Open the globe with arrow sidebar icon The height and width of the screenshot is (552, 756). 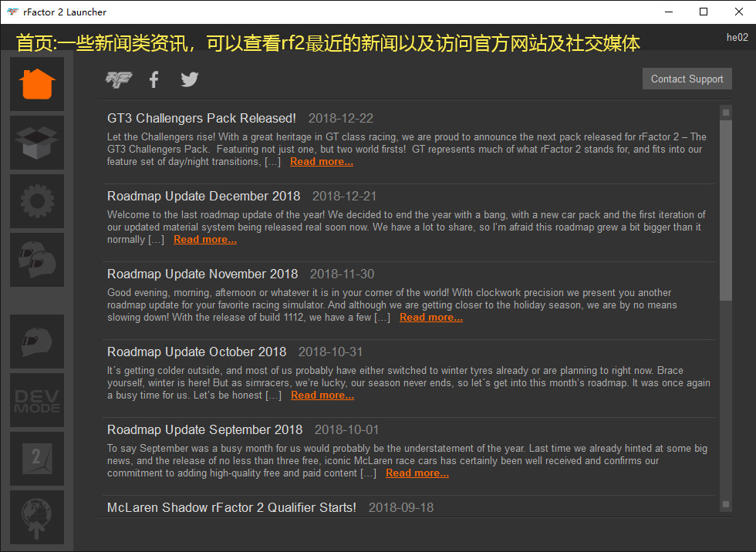[37, 517]
